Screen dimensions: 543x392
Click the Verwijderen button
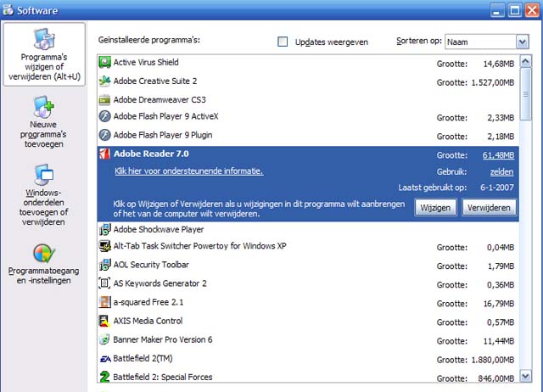click(x=489, y=207)
